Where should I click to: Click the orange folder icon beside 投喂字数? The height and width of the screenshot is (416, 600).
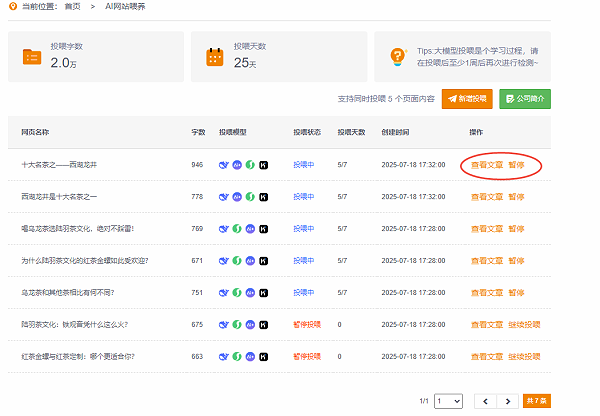[32, 57]
